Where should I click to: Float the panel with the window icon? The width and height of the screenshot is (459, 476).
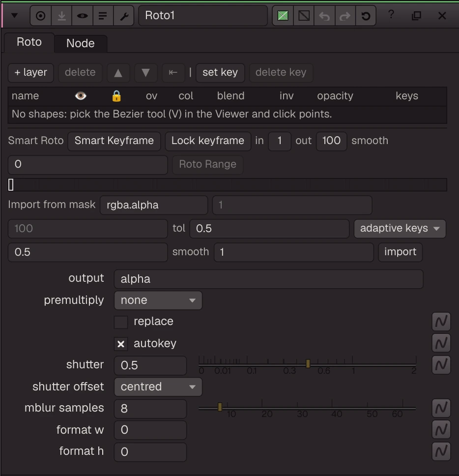tap(417, 15)
